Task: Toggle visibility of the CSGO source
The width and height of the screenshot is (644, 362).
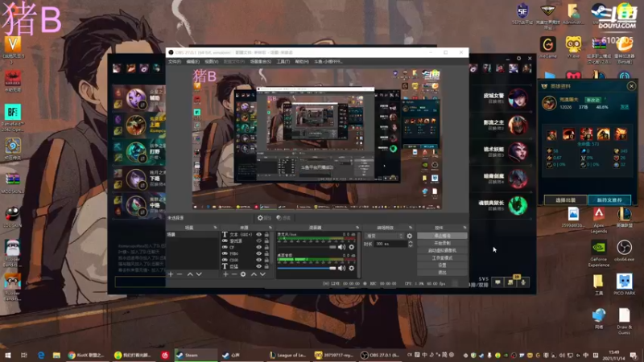Action: click(x=258, y=260)
